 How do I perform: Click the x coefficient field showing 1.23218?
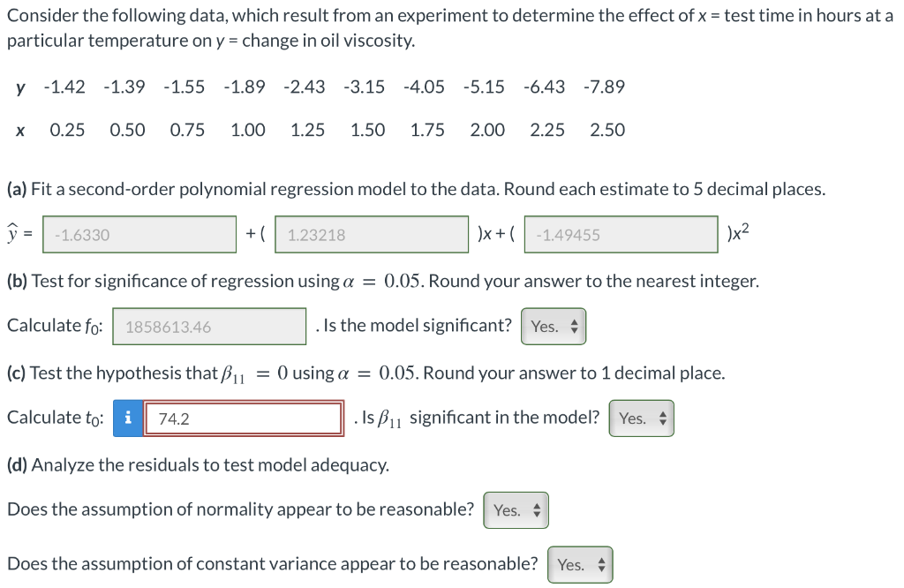(371, 234)
